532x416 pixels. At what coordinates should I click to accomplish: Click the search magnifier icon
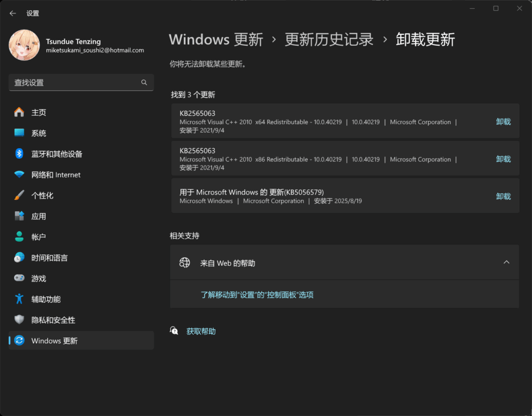click(144, 83)
